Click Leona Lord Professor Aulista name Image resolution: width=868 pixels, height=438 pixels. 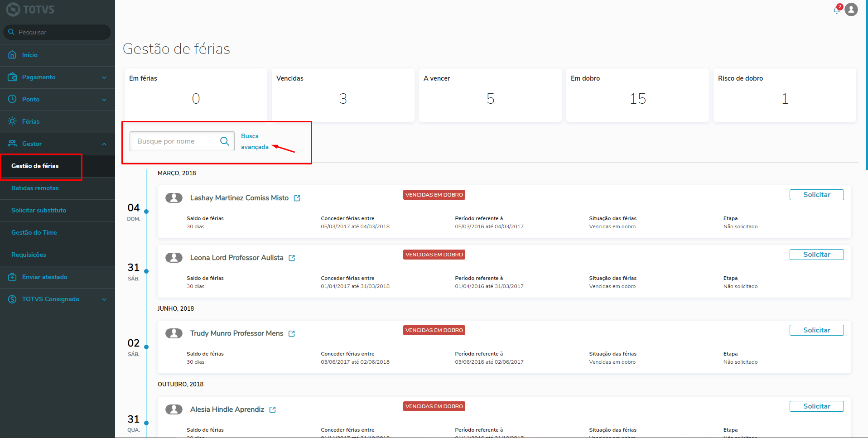(x=236, y=258)
